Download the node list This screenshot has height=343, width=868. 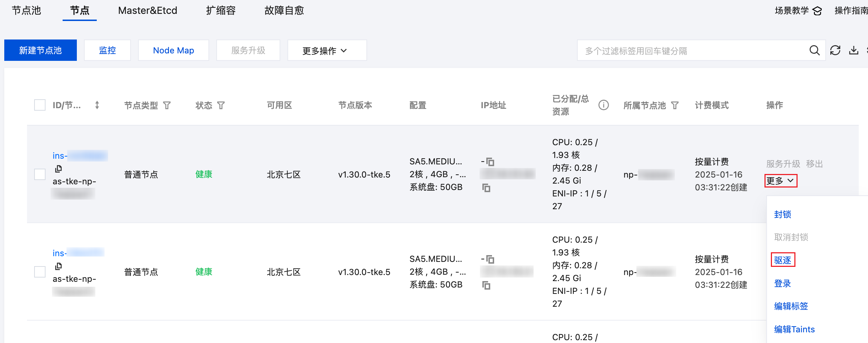point(854,51)
